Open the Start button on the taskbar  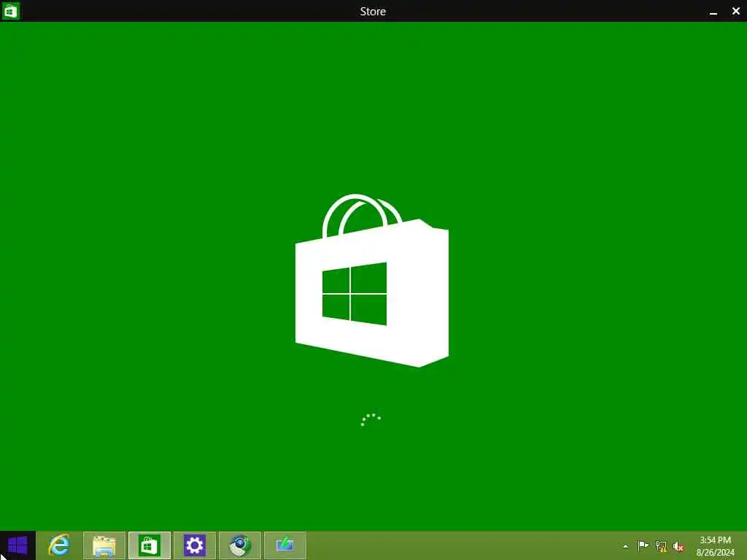[18, 545]
